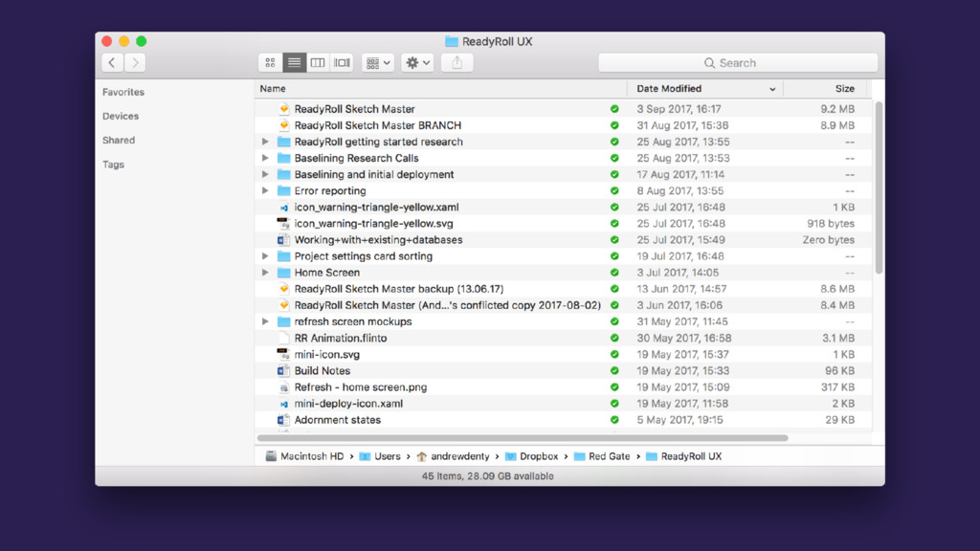Expand the Home Screen folder
Viewport: 980px width, 551px height.
(x=265, y=273)
